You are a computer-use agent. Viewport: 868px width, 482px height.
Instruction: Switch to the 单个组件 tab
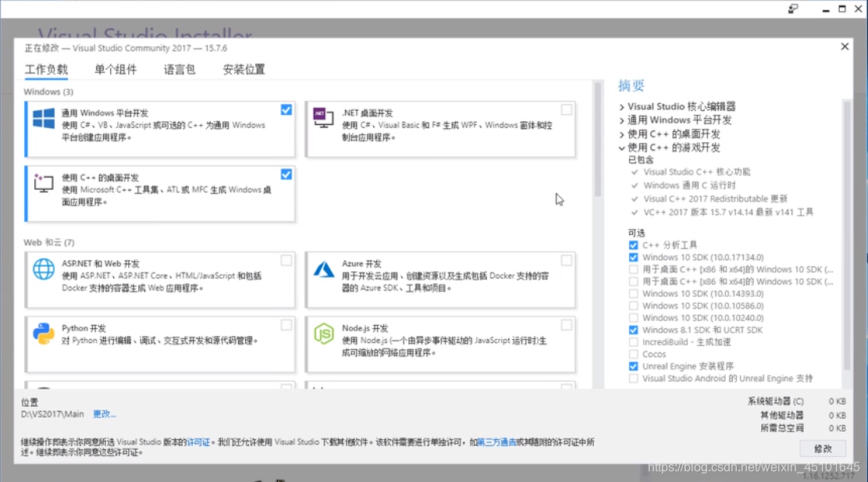(x=116, y=70)
